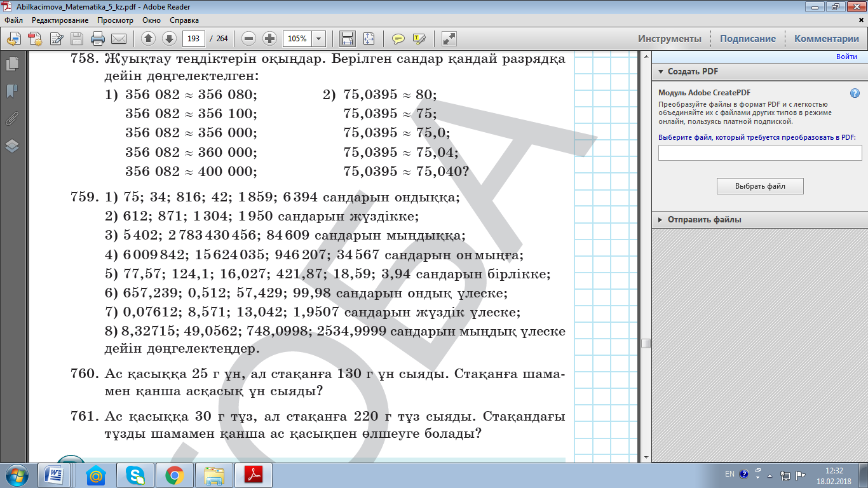Expand the Отправить файлы section
The image size is (868, 488).
[661, 219]
